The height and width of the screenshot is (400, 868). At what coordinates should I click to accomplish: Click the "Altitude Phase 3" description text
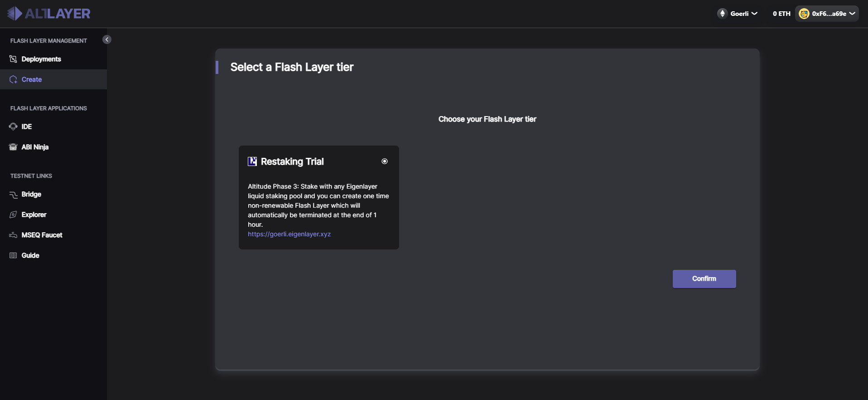pyautogui.click(x=318, y=205)
